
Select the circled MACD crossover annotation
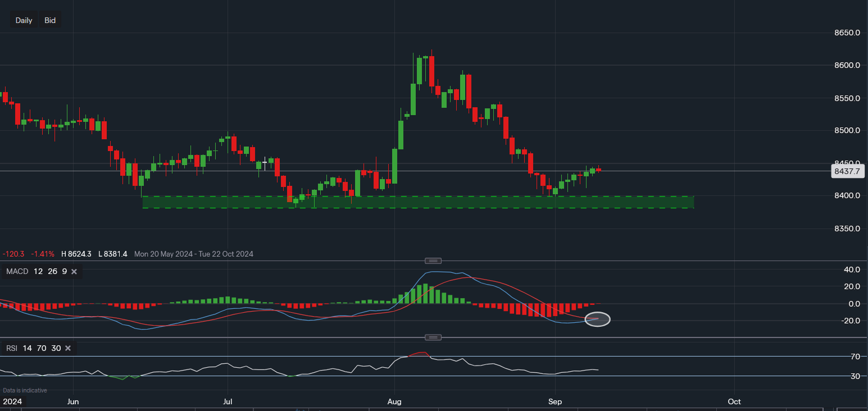[x=597, y=319]
